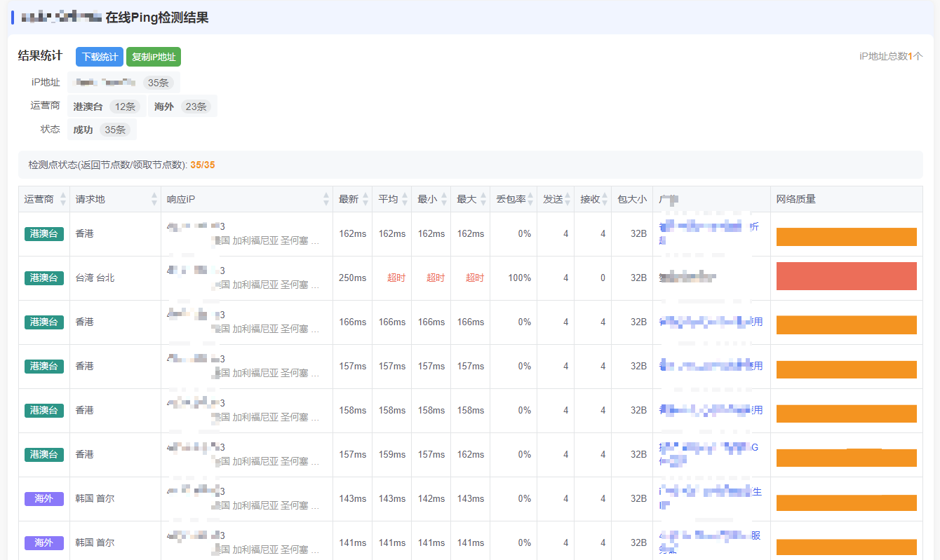Sort by 运营商 column arrows
This screenshot has width=940, height=560.
(63, 199)
